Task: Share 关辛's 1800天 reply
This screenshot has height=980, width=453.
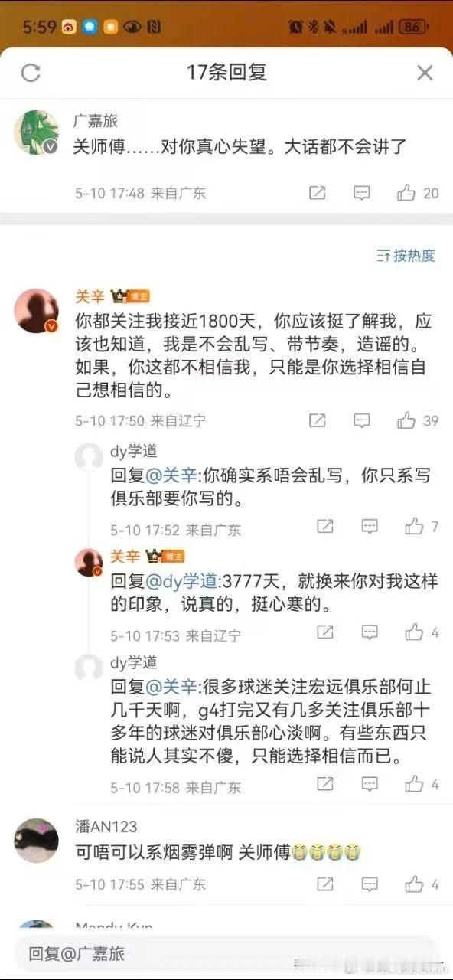Action: tap(318, 420)
